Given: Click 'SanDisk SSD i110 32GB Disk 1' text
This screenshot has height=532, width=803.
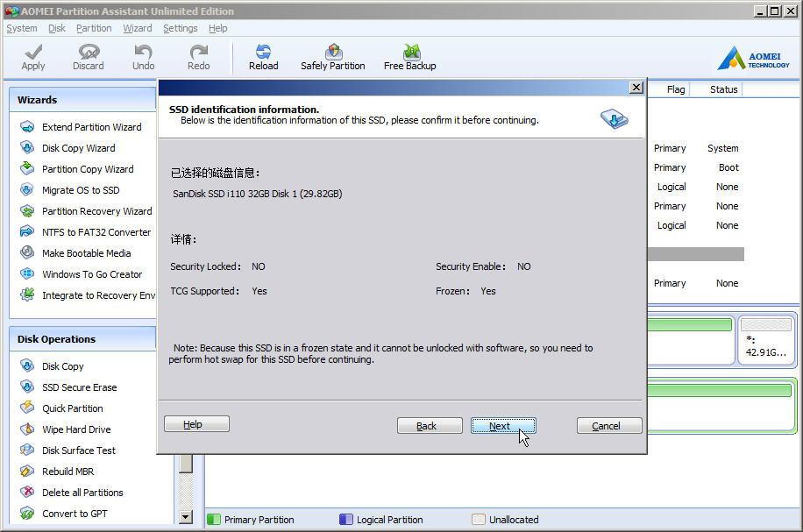Looking at the screenshot, I should (x=235, y=194).
